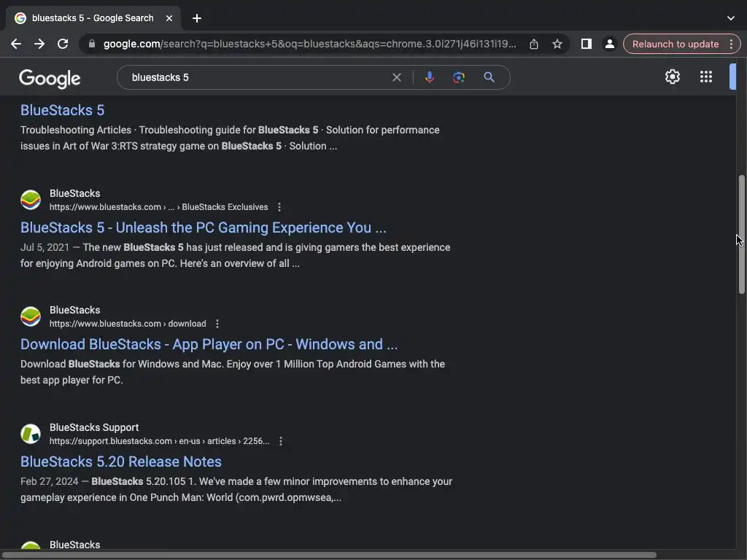Click BlueStacks favicon beside Exclusives result
Viewport: 747px width, 560px height.
coord(31,200)
